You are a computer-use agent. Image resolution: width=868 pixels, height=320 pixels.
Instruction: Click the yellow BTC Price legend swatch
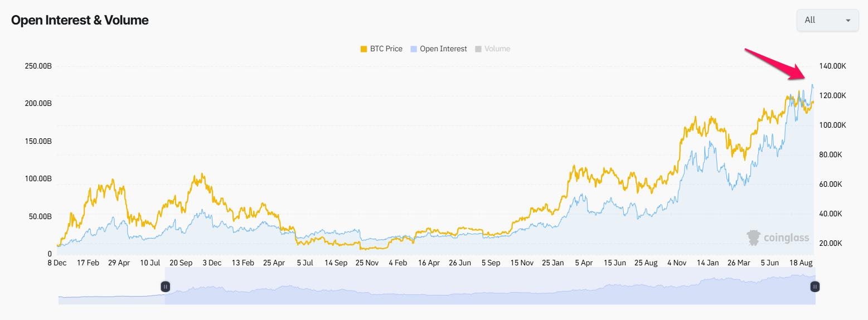coord(364,49)
